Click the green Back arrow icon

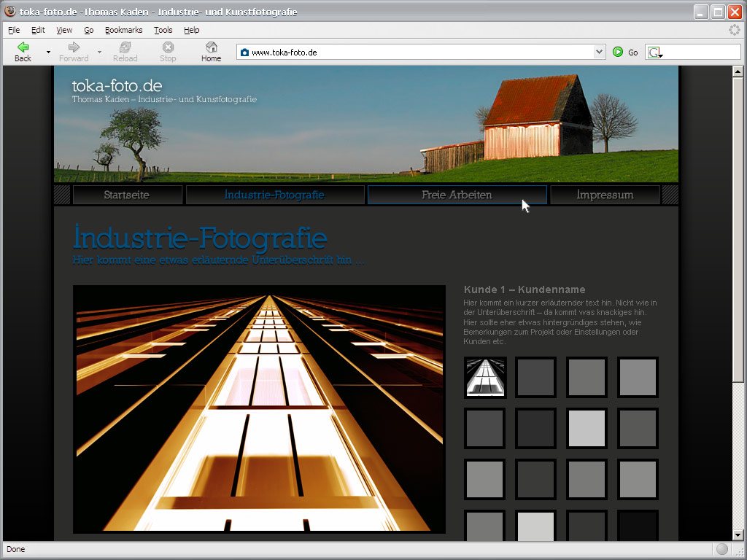click(23, 47)
